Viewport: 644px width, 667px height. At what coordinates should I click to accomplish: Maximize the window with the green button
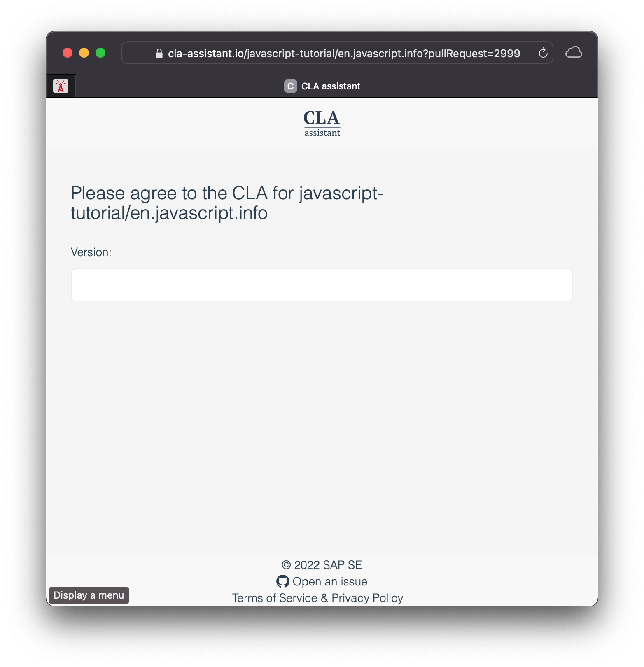[100, 53]
